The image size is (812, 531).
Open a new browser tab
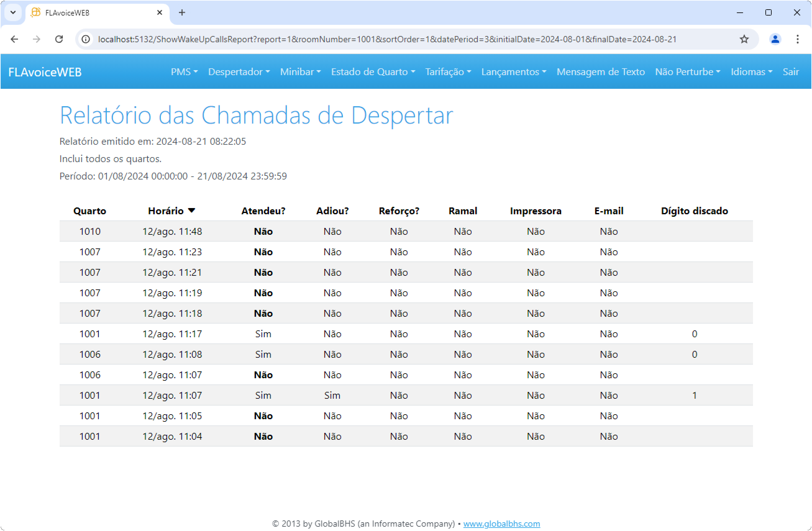coord(182,13)
